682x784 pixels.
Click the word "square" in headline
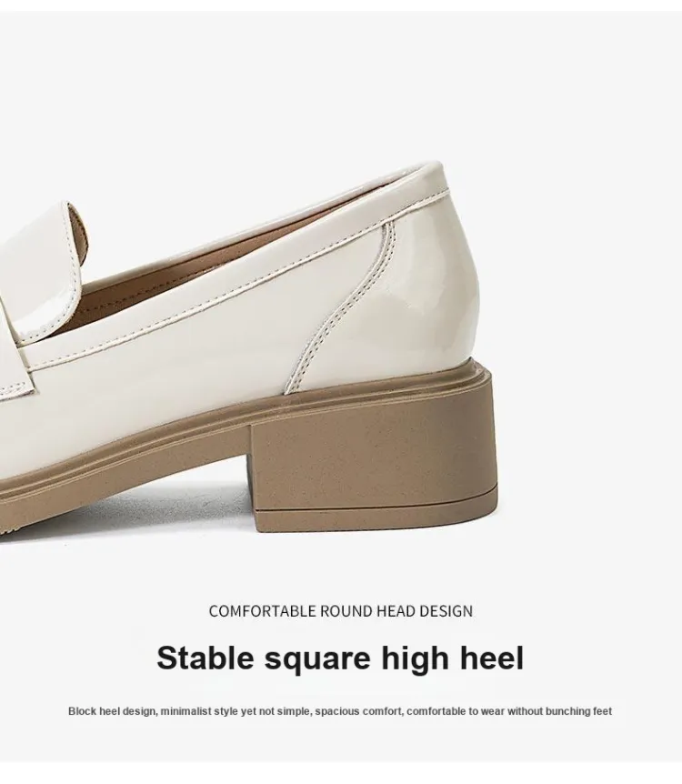pyautogui.click(x=317, y=660)
